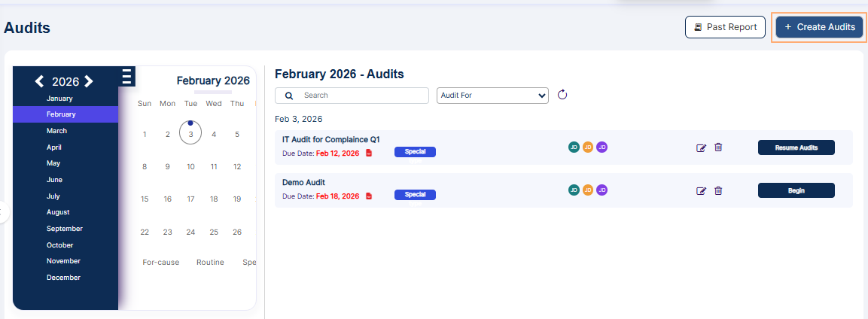
Task: Click Special tag on Demo Audit row
Action: click(x=415, y=195)
